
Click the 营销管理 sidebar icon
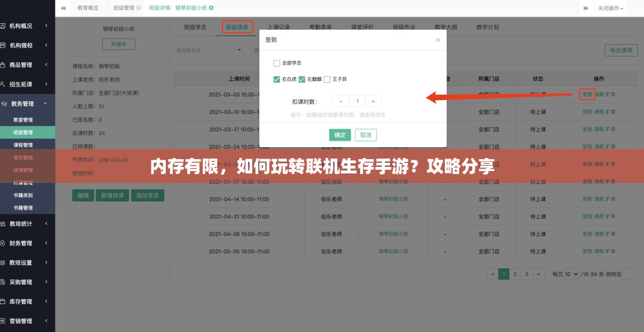pos(2,321)
